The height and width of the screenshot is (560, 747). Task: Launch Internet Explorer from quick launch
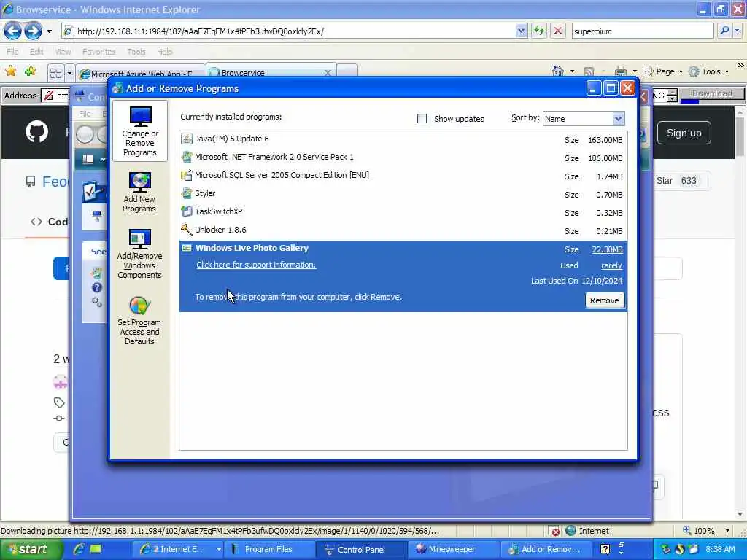pyautogui.click(x=79, y=549)
